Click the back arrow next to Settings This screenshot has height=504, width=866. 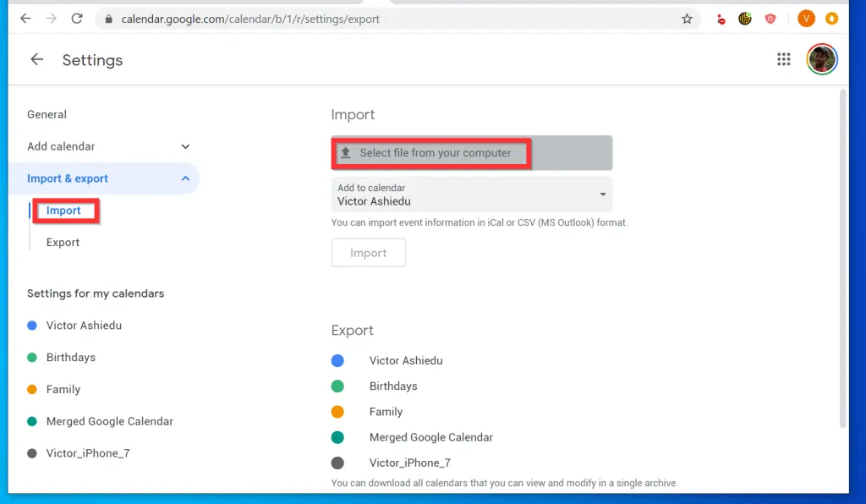(x=36, y=60)
